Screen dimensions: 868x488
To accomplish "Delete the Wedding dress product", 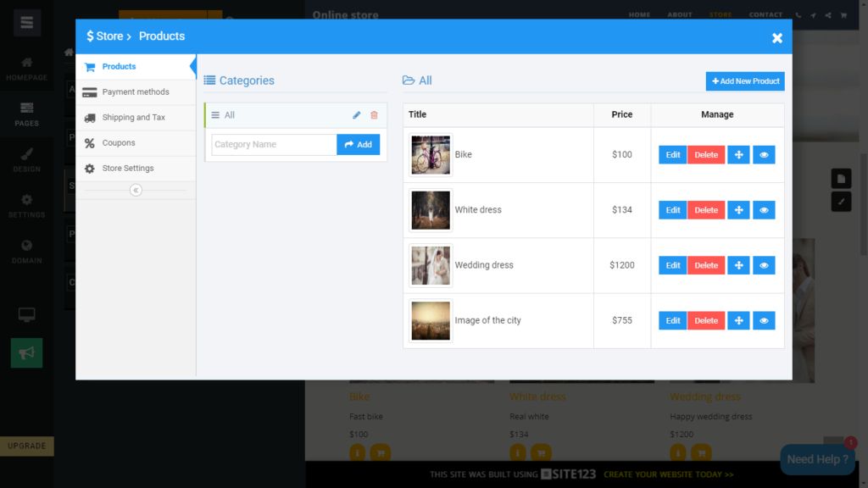I will click(706, 265).
